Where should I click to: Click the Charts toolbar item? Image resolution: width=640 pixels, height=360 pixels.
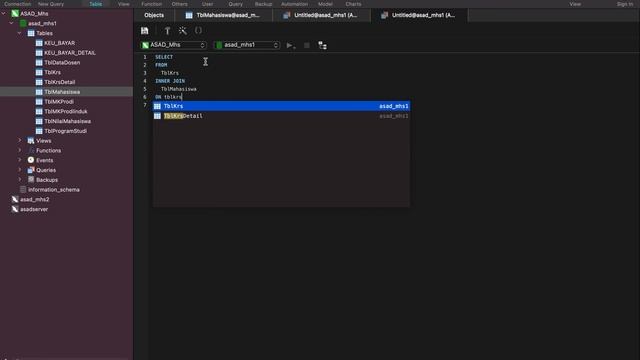(x=353, y=4)
